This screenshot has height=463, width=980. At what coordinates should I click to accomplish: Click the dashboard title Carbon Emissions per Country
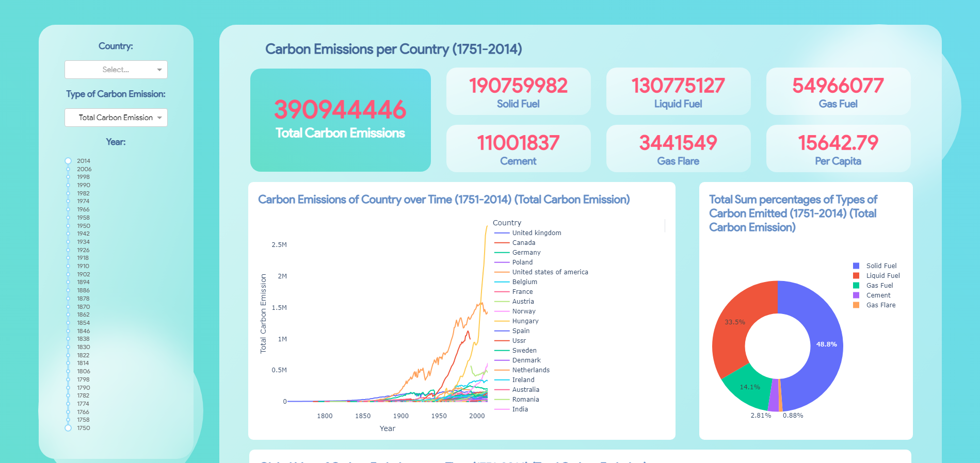click(394, 49)
